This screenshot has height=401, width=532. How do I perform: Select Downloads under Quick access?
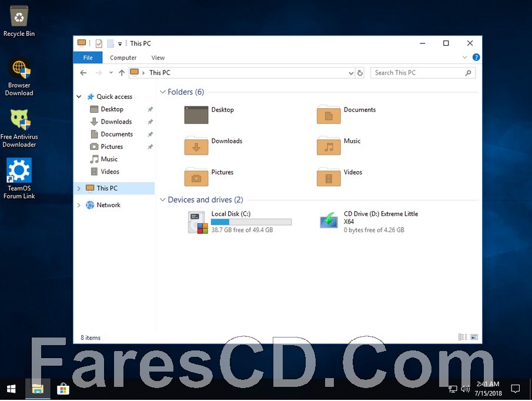tap(116, 122)
